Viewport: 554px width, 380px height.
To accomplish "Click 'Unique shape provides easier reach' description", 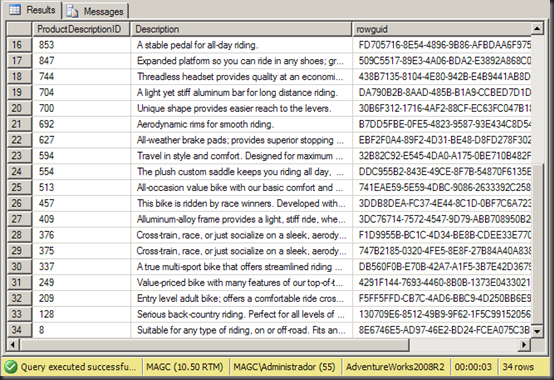I will (x=241, y=108).
